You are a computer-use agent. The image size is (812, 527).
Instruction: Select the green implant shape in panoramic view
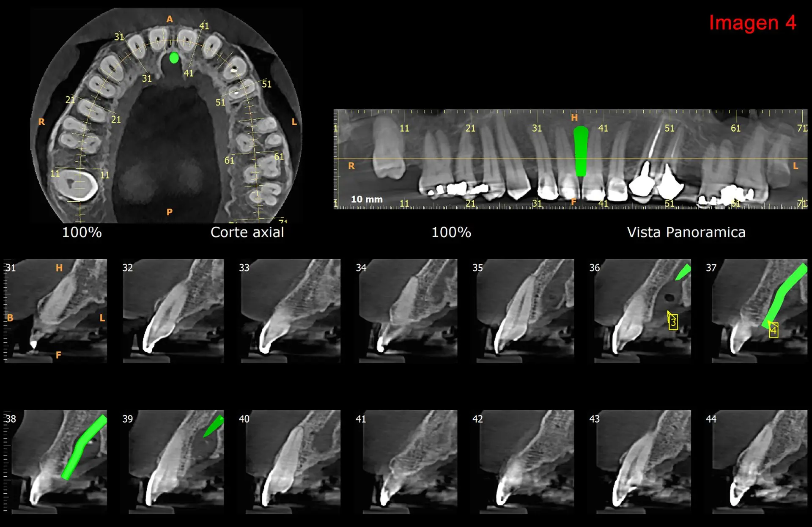[581, 151]
